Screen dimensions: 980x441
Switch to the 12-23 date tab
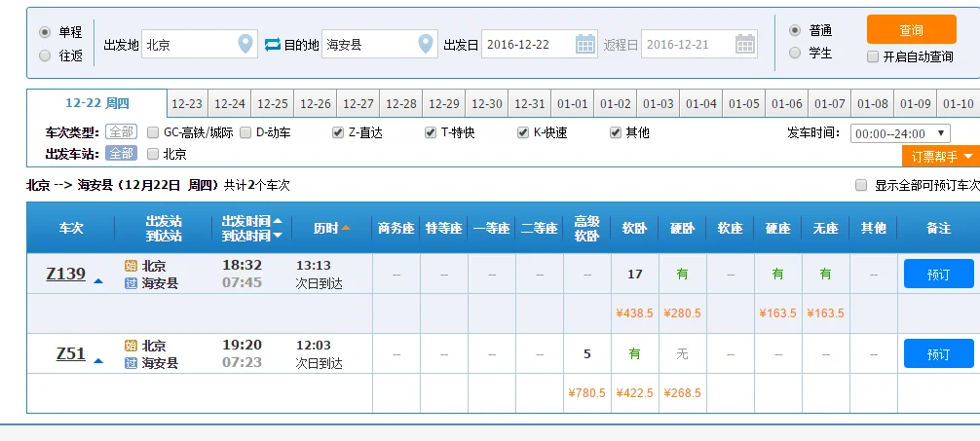point(187,104)
